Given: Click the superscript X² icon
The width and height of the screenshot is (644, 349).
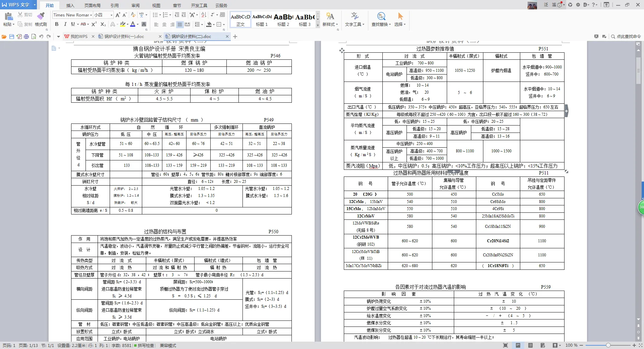Looking at the screenshot, I should click(94, 24).
